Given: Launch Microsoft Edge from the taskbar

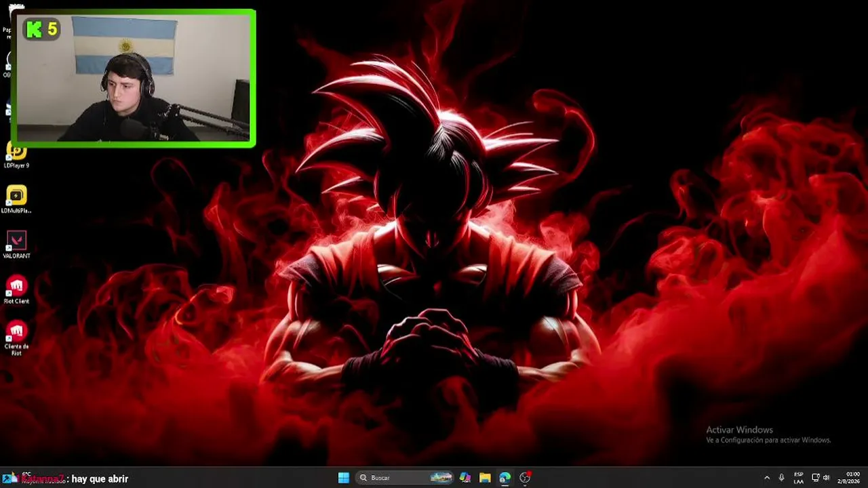Looking at the screenshot, I should (505, 478).
